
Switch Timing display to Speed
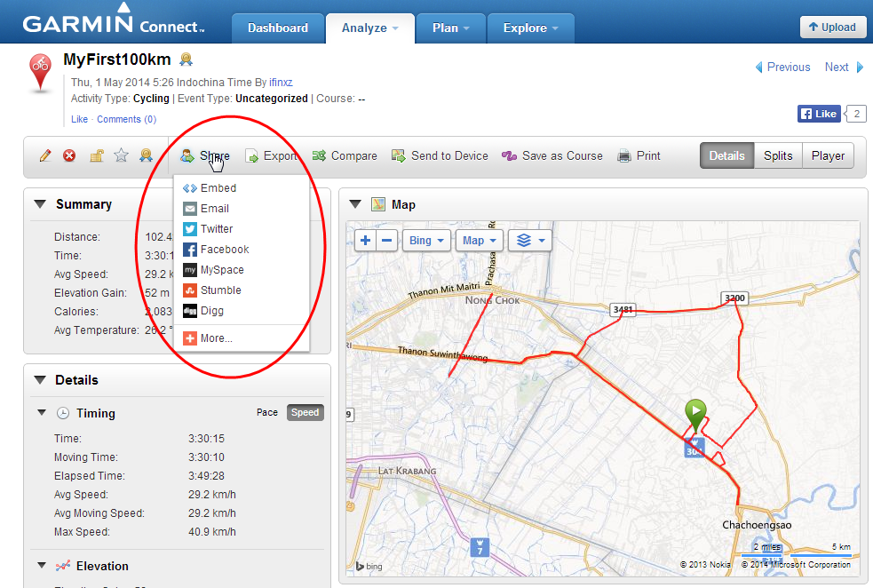point(306,413)
